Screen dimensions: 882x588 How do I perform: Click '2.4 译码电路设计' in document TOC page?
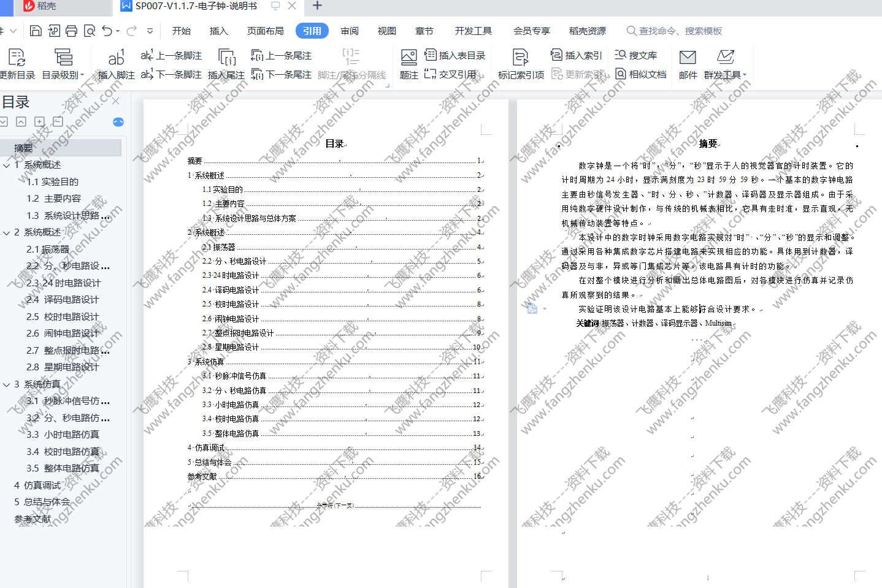[342, 290]
